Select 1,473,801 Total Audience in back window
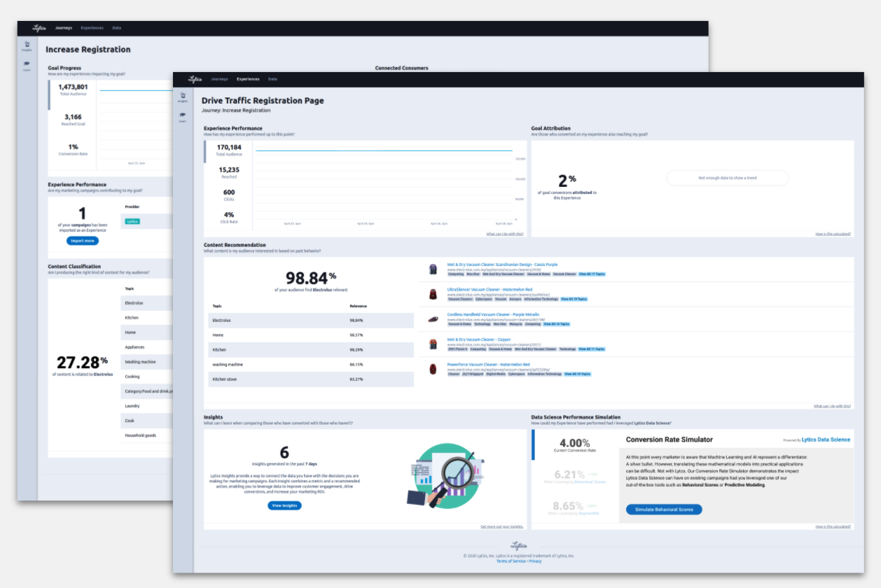Screen dimensions: 881x588 (x=73, y=90)
